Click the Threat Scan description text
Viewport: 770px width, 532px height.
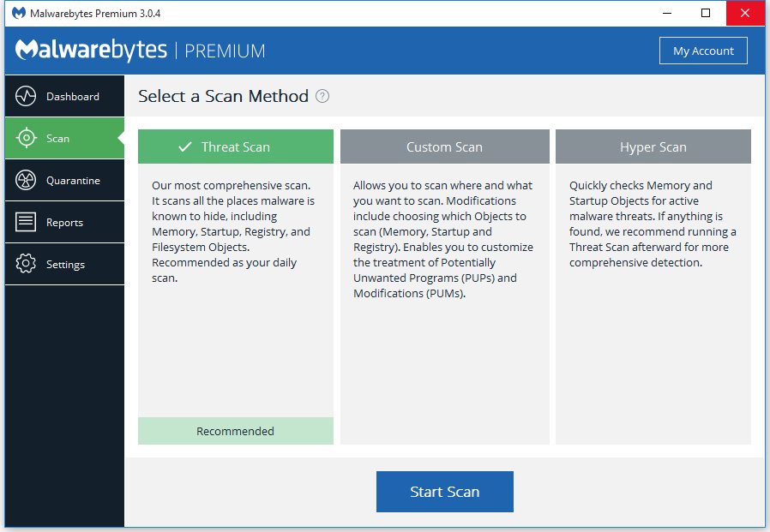point(233,231)
